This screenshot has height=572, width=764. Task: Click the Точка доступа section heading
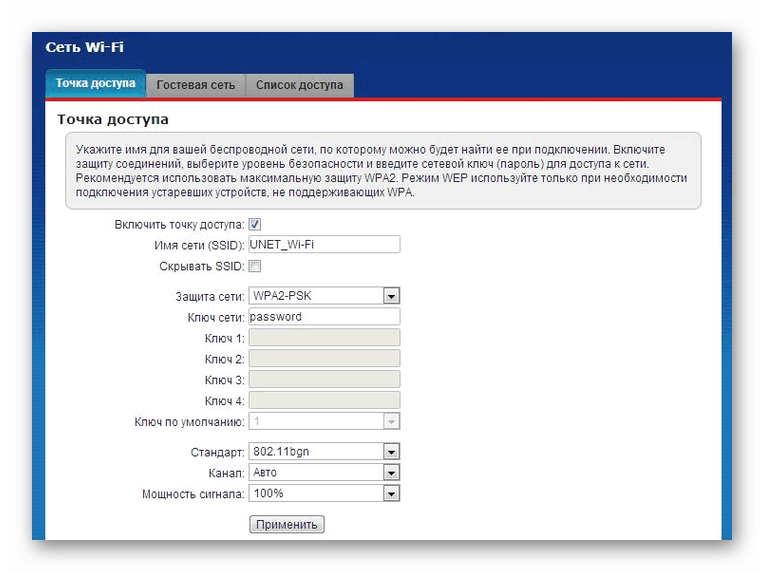[113, 119]
